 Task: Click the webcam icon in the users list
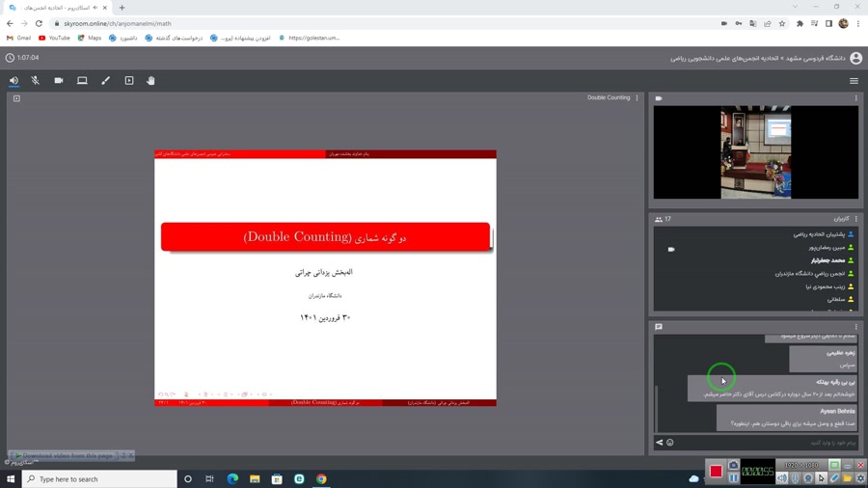click(671, 250)
